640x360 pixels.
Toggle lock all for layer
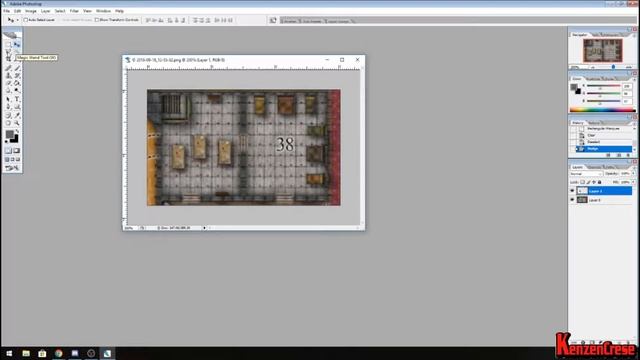[x=599, y=182]
